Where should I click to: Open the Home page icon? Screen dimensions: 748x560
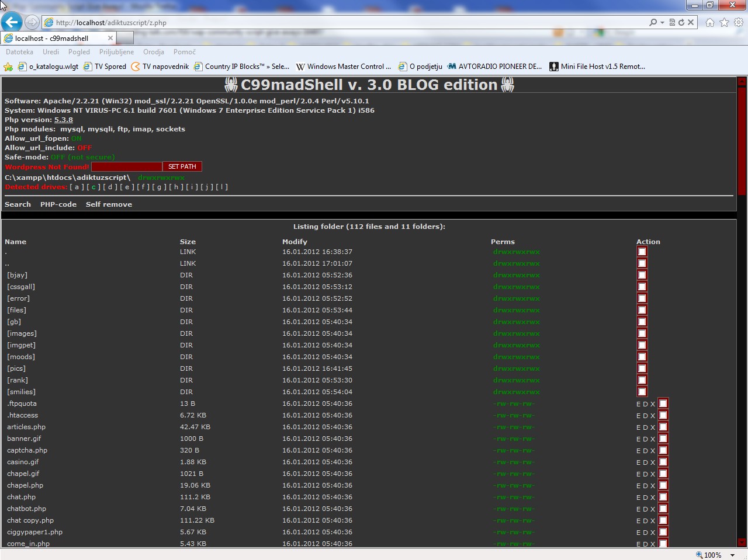709,22
